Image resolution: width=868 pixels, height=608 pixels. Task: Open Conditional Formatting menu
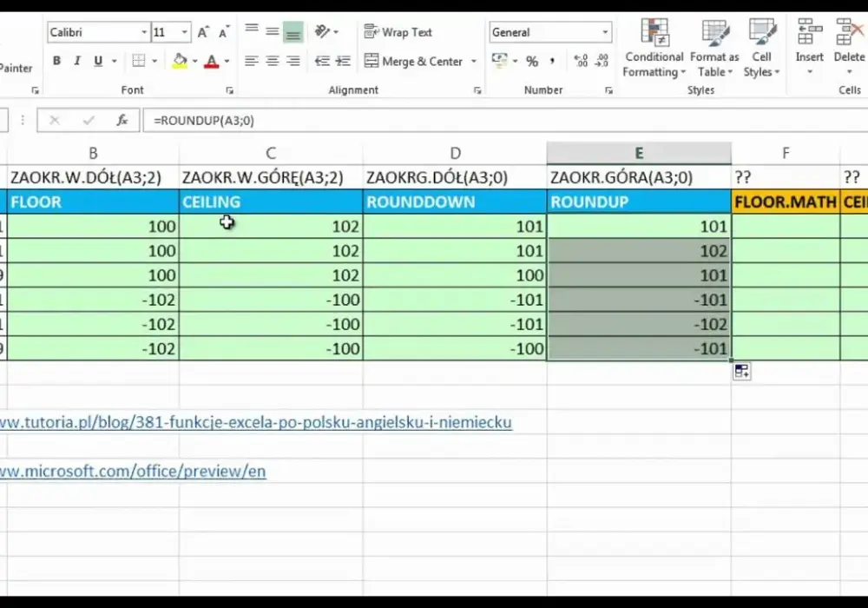(x=654, y=48)
